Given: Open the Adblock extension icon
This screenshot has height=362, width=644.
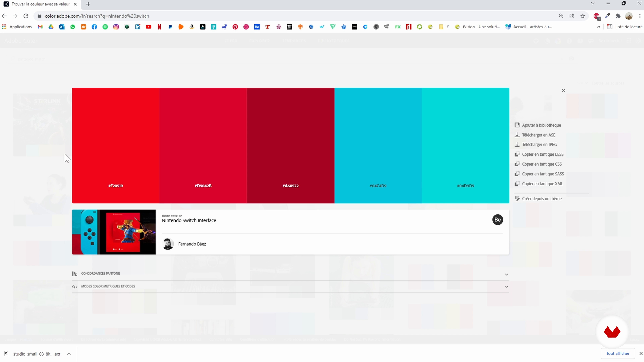Looking at the screenshot, I should (x=597, y=16).
